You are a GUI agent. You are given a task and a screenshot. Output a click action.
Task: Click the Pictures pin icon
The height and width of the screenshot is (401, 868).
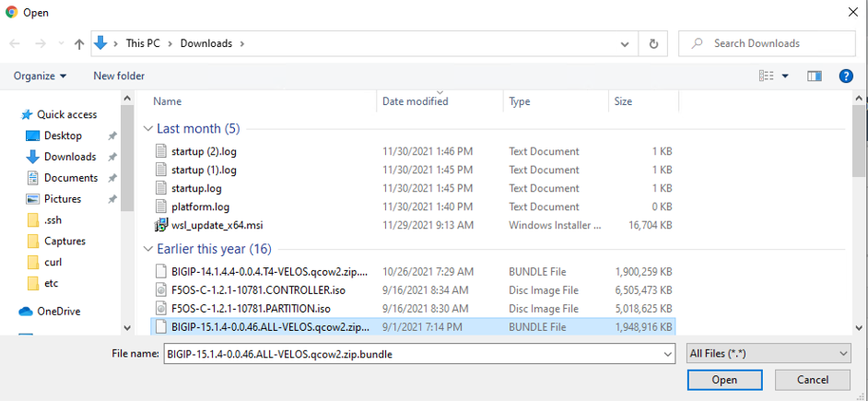point(112,199)
